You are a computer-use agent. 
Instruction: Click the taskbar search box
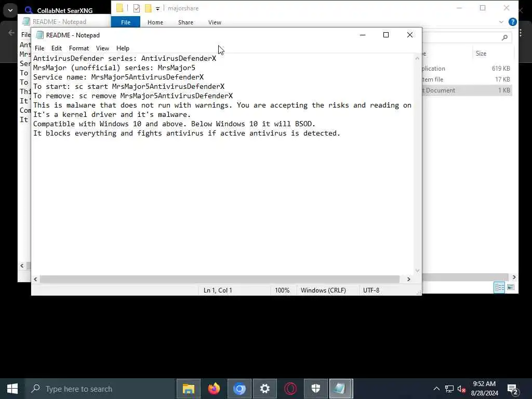100,389
